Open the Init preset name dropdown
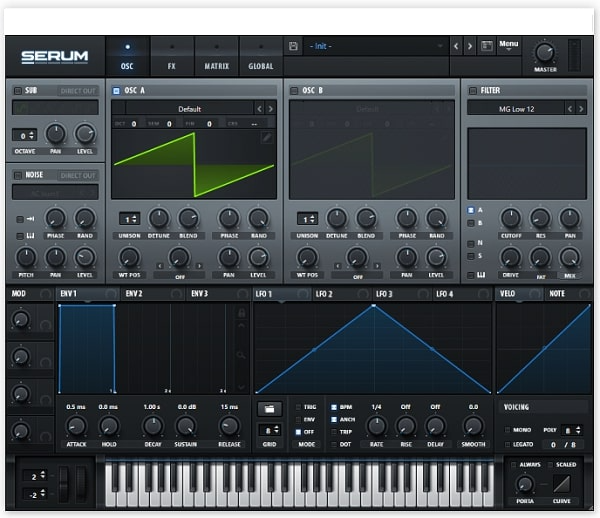Image resolution: width=600 pixels, height=518 pixels. point(376,46)
